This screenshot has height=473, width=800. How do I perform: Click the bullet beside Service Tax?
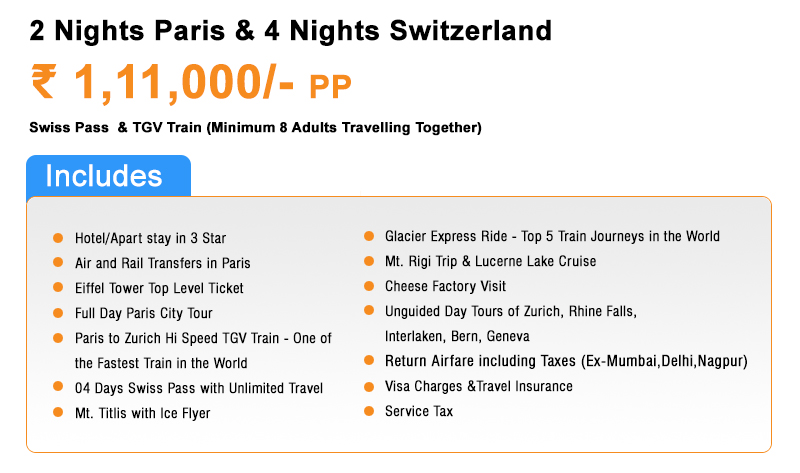pos(369,411)
